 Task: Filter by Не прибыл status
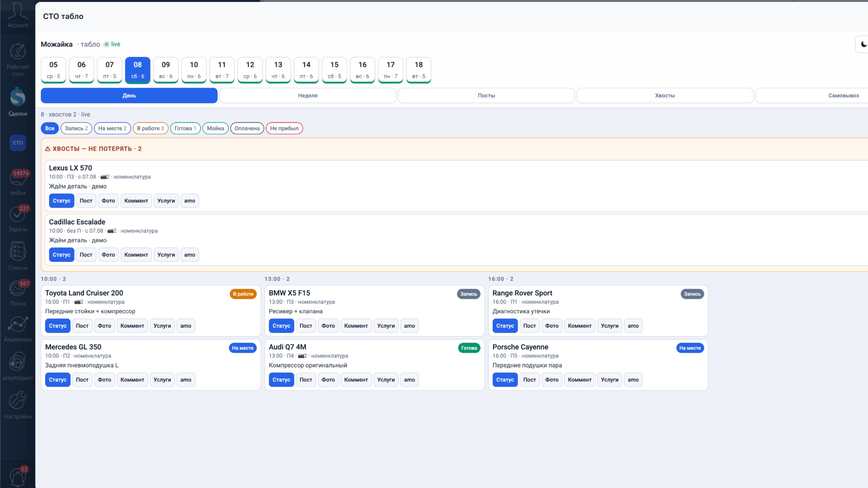click(x=284, y=128)
